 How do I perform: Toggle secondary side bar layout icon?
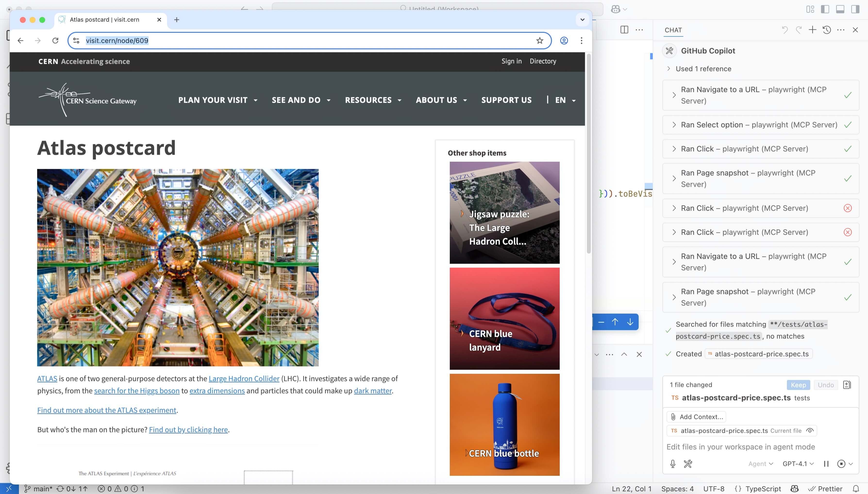pos(855,9)
